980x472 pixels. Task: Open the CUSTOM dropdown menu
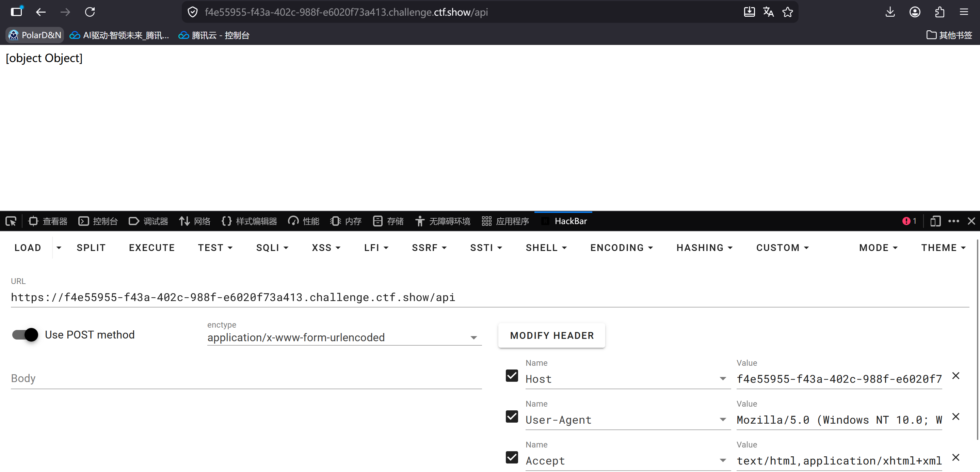pyautogui.click(x=783, y=248)
